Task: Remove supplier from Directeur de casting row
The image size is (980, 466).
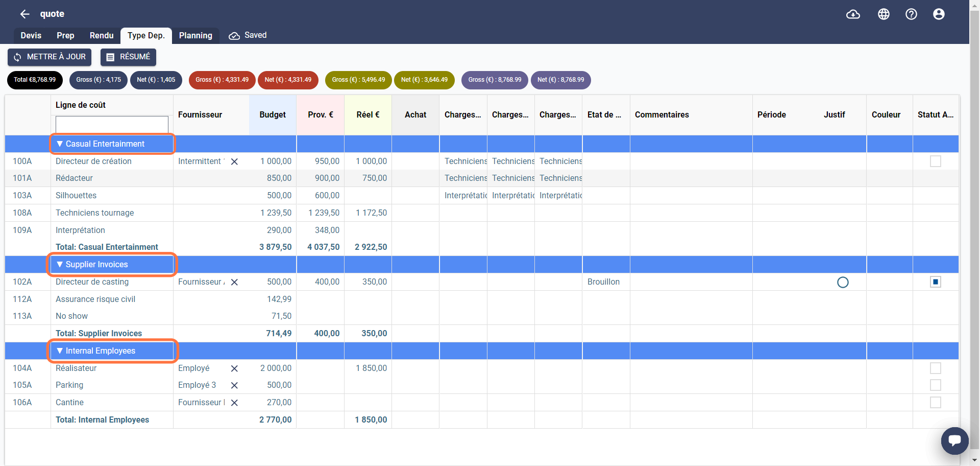Action: (234, 282)
